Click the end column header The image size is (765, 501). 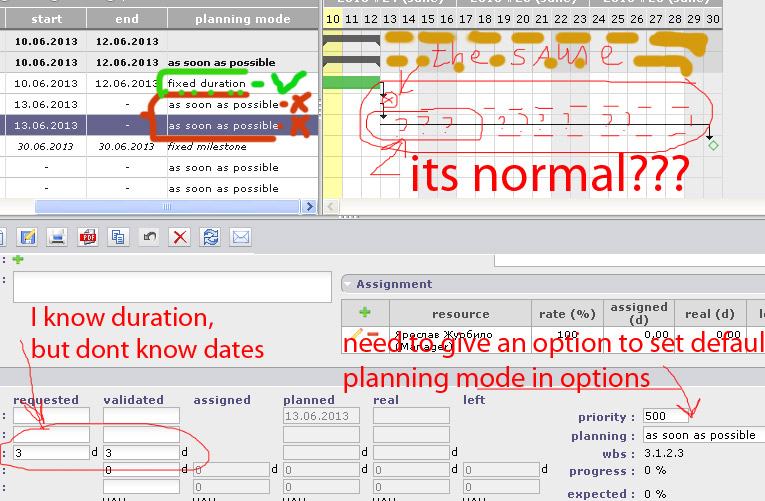tap(127, 19)
